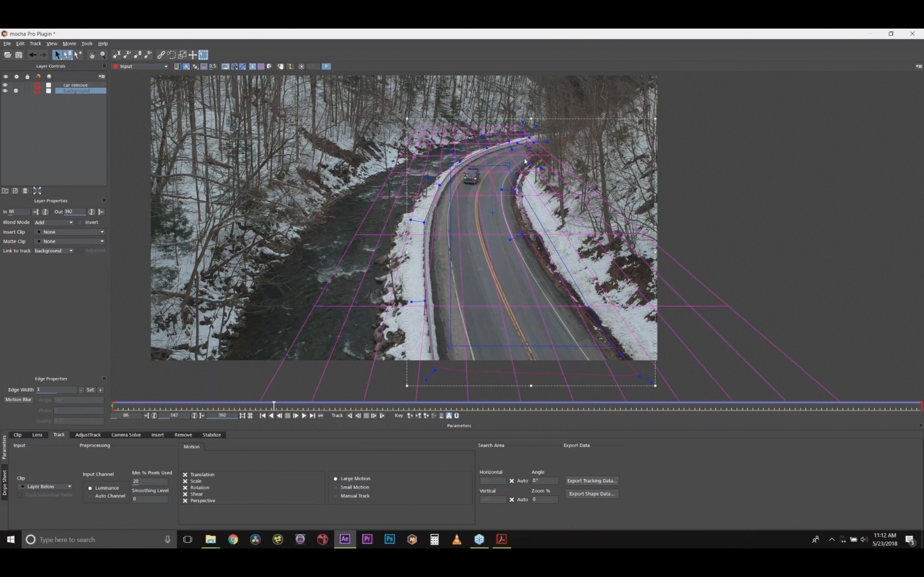Select the Remove tab in parameters
The height and width of the screenshot is (577, 924).
click(183, 434)
